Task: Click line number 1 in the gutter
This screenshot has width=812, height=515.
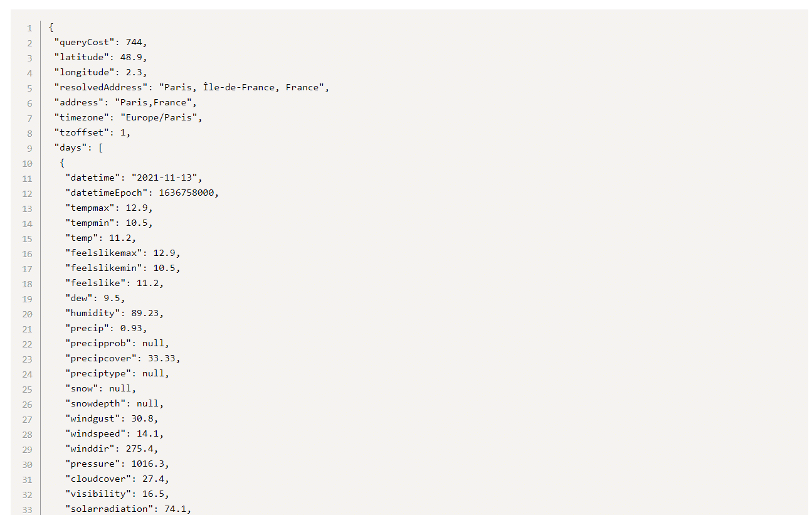Action: click(29, 28)
